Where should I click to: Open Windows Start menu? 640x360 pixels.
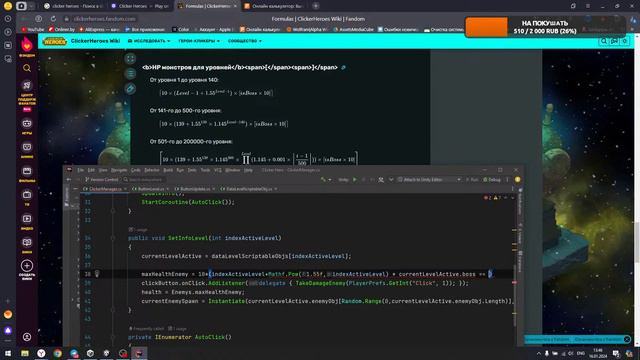pyautogui.click(x=8, y=353)
